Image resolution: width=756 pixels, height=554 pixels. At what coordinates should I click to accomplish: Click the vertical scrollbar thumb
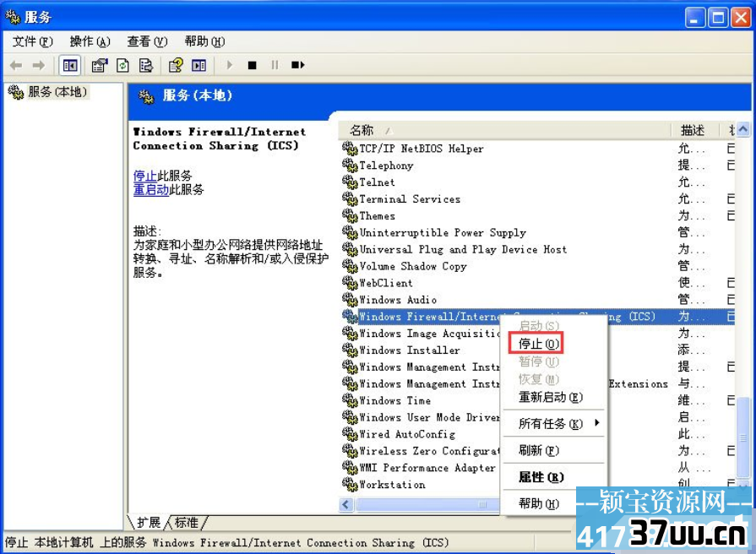pos(743,437)
